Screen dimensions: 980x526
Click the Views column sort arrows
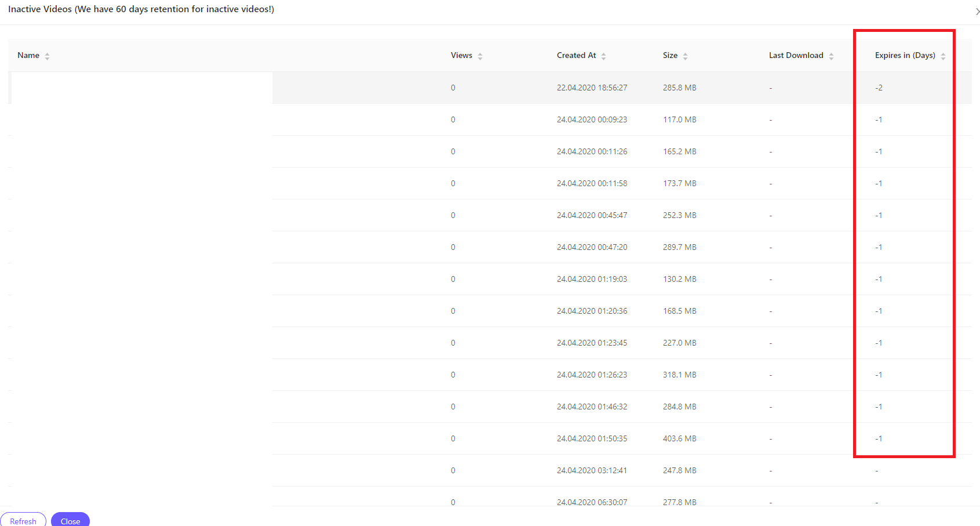pos(480,56)
